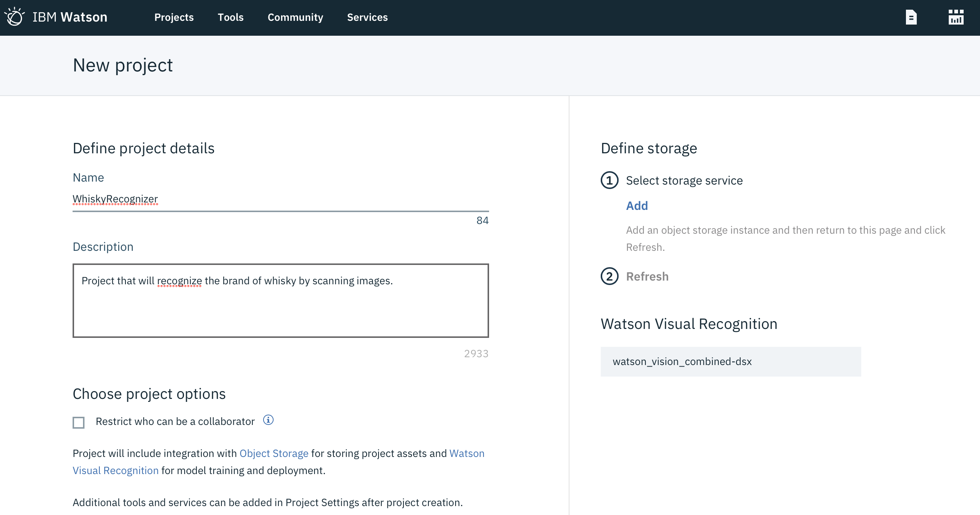Open the Tools menu
This screenshot has height=515, width=980.
[x=230, y=17]
